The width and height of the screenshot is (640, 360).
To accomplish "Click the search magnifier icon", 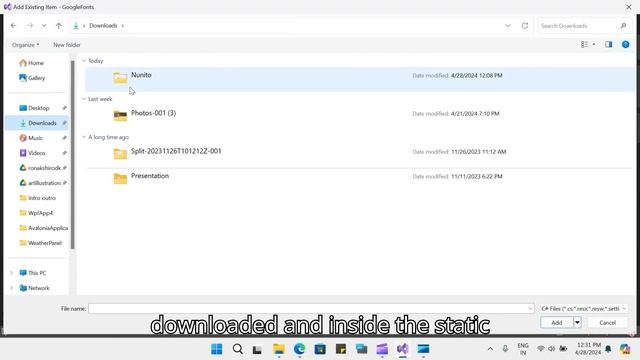I will (623, 26).
